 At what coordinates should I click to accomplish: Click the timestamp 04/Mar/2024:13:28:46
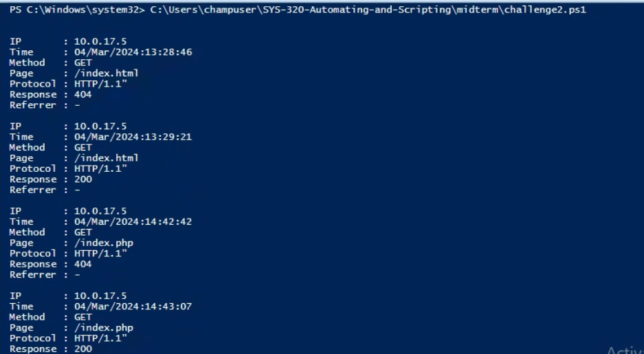tap(133, 52)
